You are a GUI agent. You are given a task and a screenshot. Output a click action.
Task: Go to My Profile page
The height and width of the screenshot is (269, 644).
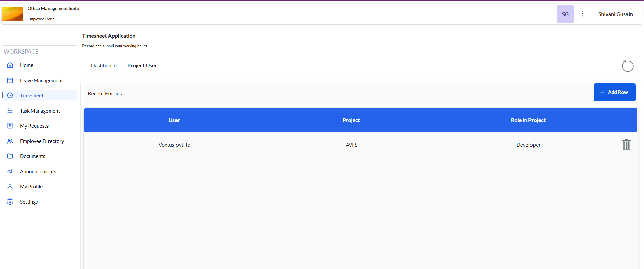[31, 186]
